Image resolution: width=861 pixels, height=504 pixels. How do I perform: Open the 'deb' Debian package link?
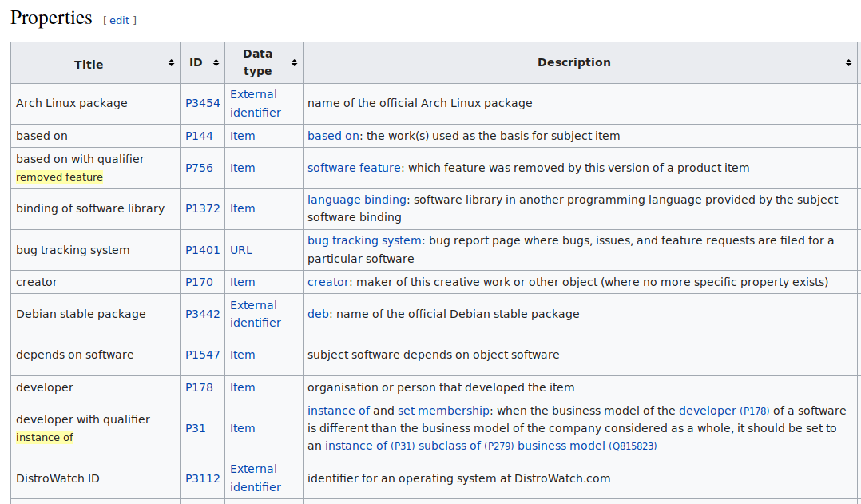click(x=315, y=314)
